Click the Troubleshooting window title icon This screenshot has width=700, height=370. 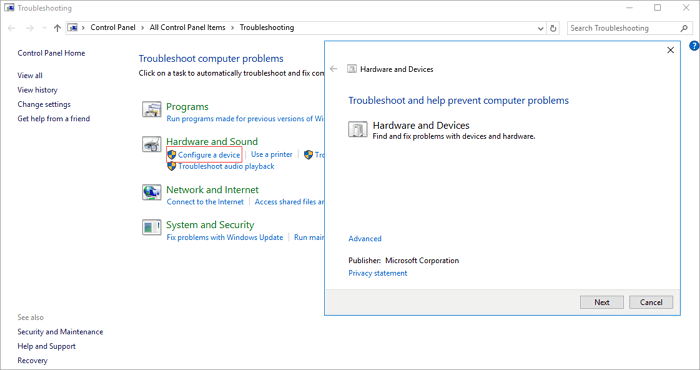(9, 8)
